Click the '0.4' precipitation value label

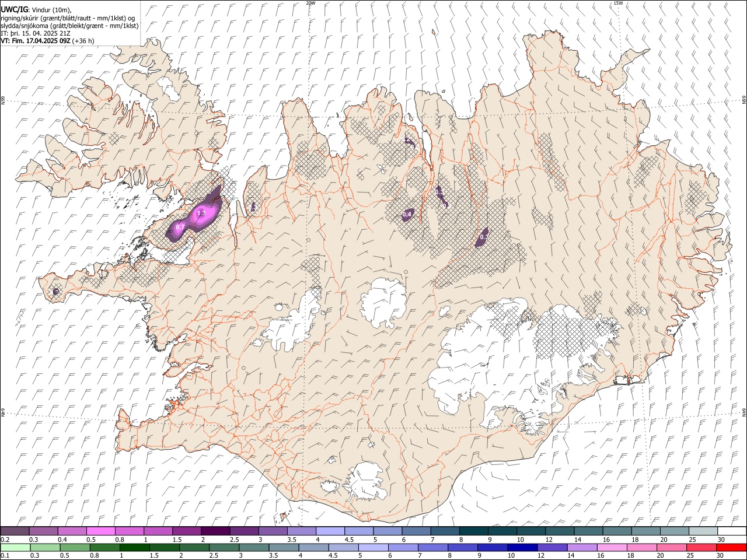pos(407,215)
